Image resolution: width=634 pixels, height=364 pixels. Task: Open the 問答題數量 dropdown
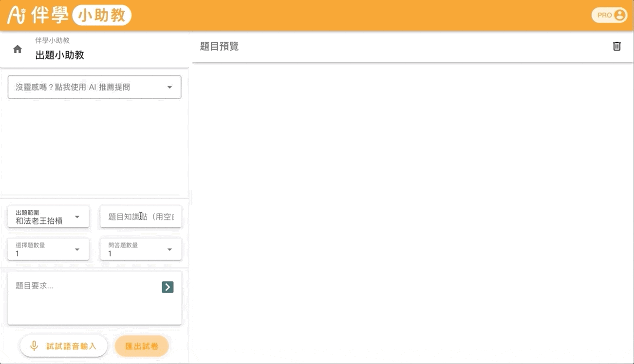pos(141,249)
